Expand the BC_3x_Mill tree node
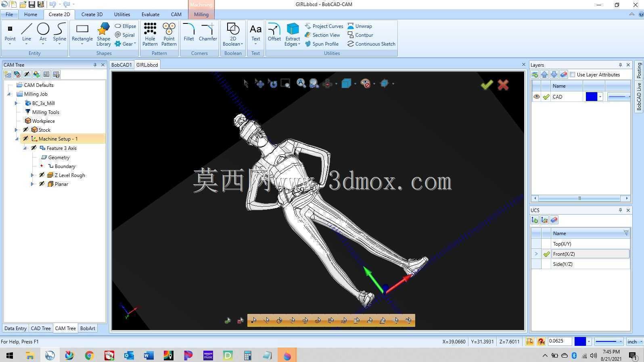644x362 pixels. [17, 103]
